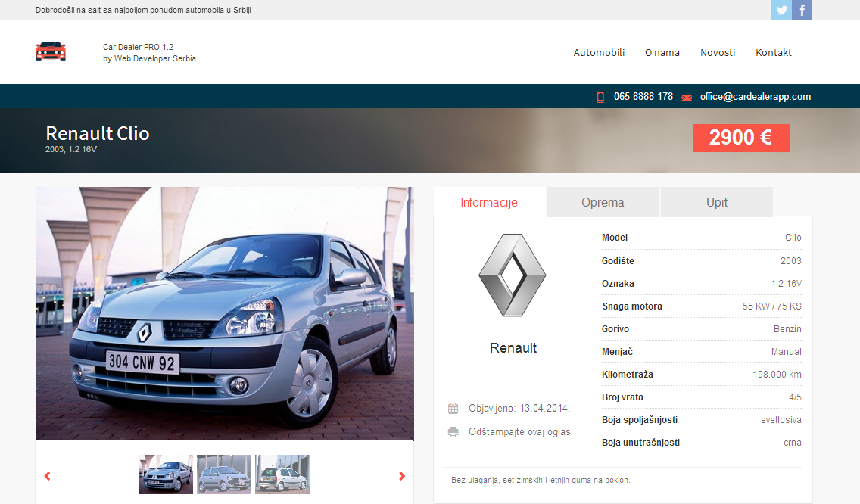860x504 pixels.
Task: Show previous gallery thumbnails with left arrow
Action: (47, 476)
